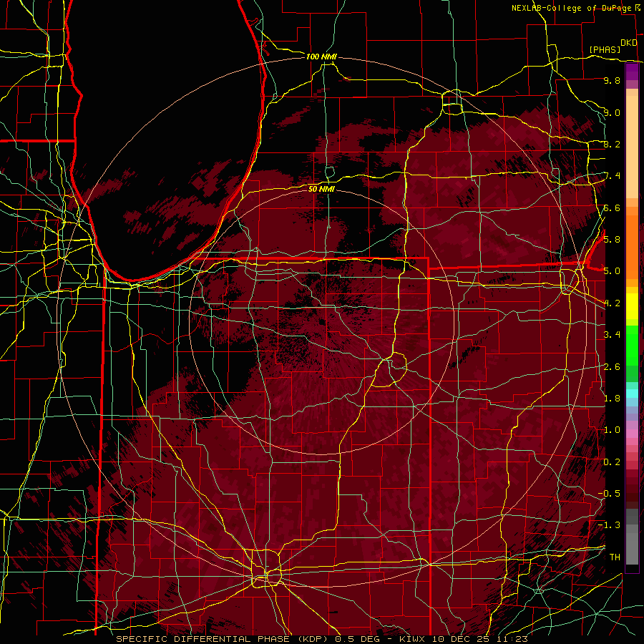
Task: Click the 2.6 value on color scale
Action: [x=612, y=367]
